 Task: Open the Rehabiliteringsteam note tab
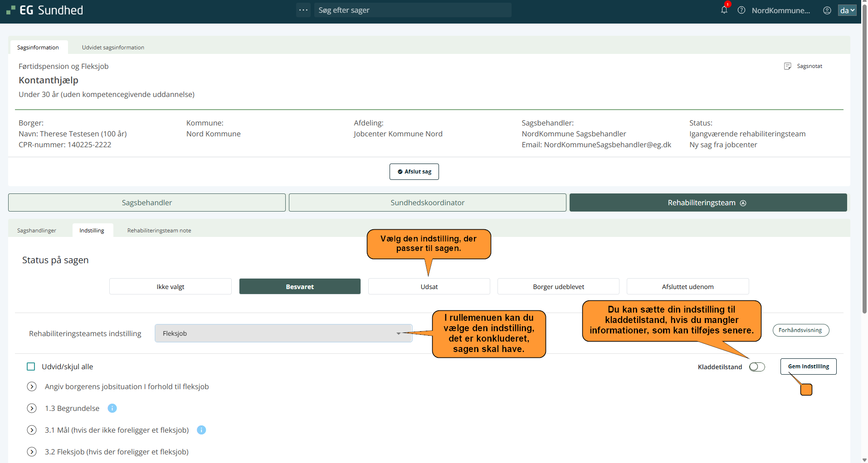pos(159,231)
